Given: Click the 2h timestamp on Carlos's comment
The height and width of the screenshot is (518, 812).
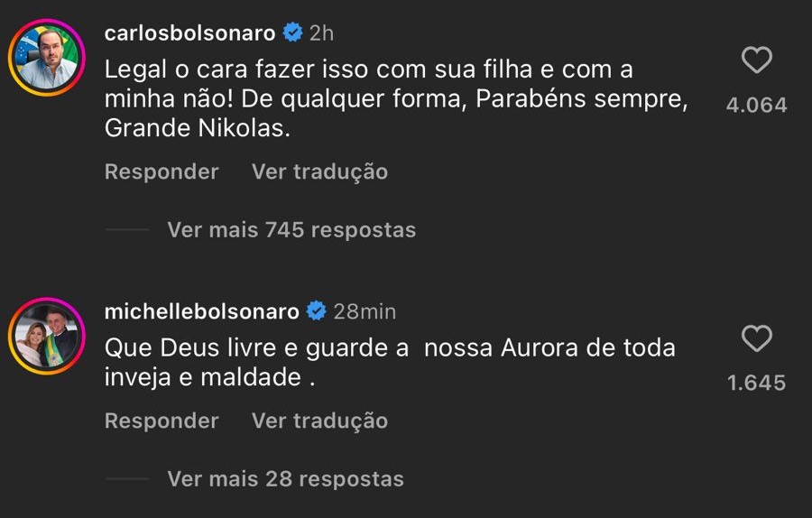Looking at the screenshot, I should [x=321, y=33].
